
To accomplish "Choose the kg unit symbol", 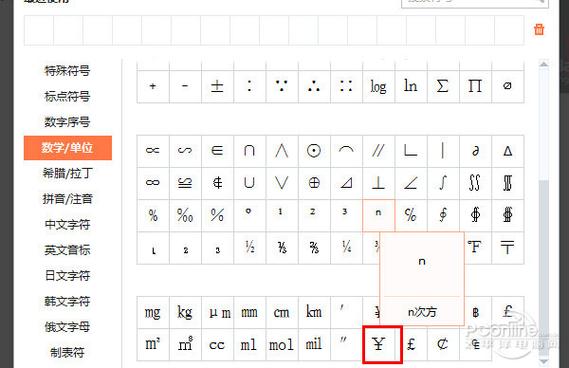I will click(x=185, y=312).
